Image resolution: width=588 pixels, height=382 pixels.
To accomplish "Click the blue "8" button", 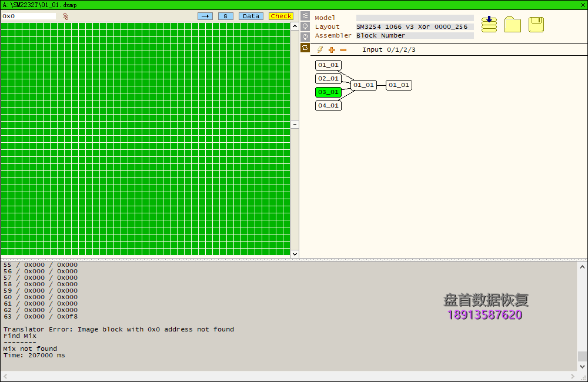I will point(226,16).
